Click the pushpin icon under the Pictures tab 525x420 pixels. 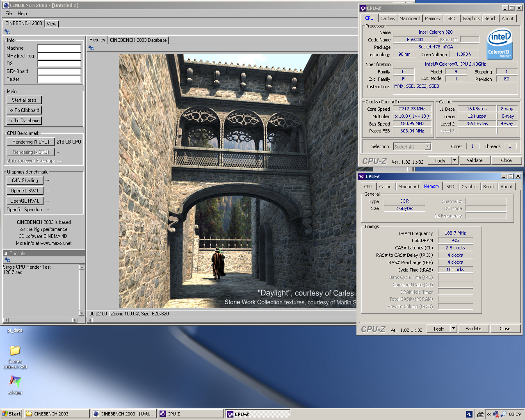pos(91,48)
